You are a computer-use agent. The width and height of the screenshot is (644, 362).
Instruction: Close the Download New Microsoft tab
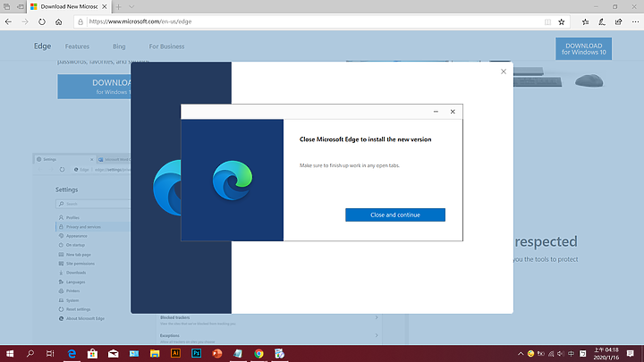105,6
